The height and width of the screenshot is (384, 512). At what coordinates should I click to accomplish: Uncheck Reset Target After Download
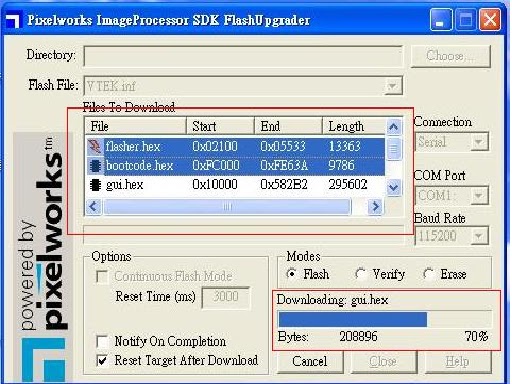[x=102, y=360]
